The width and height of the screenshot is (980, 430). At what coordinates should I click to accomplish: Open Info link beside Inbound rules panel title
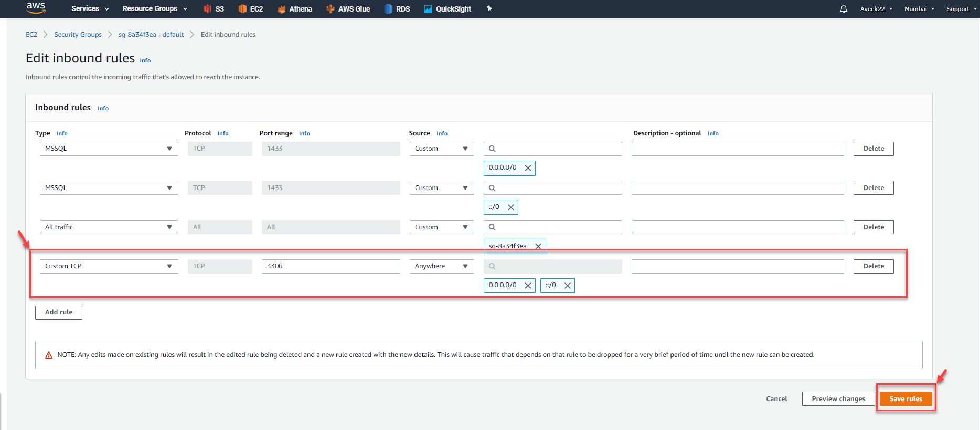click(103, 108)
